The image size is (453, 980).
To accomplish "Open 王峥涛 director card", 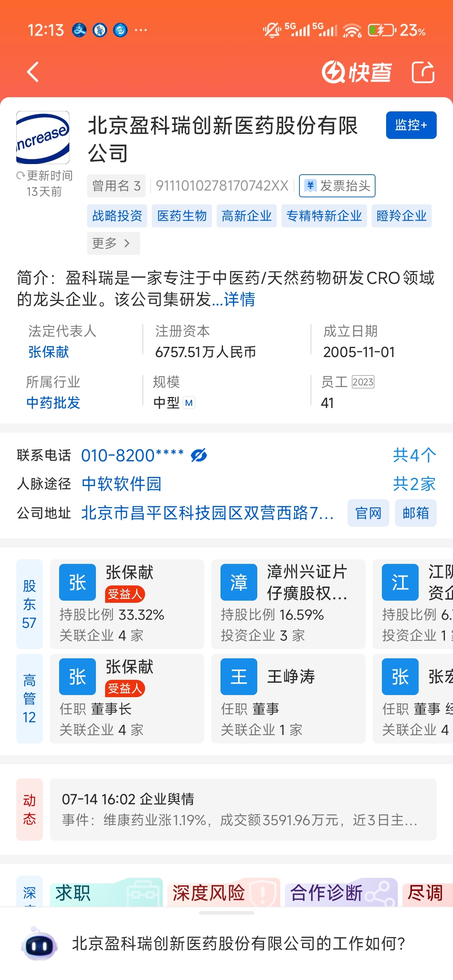I will tap(288, 698).
